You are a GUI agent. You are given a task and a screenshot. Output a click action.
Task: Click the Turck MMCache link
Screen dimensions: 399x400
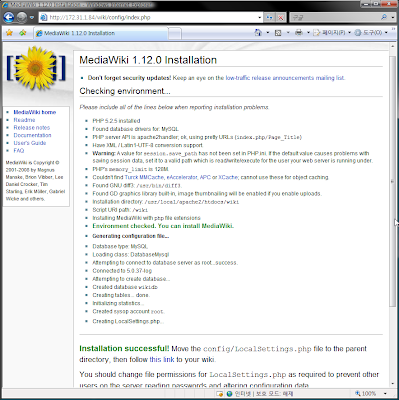point(144,177)
